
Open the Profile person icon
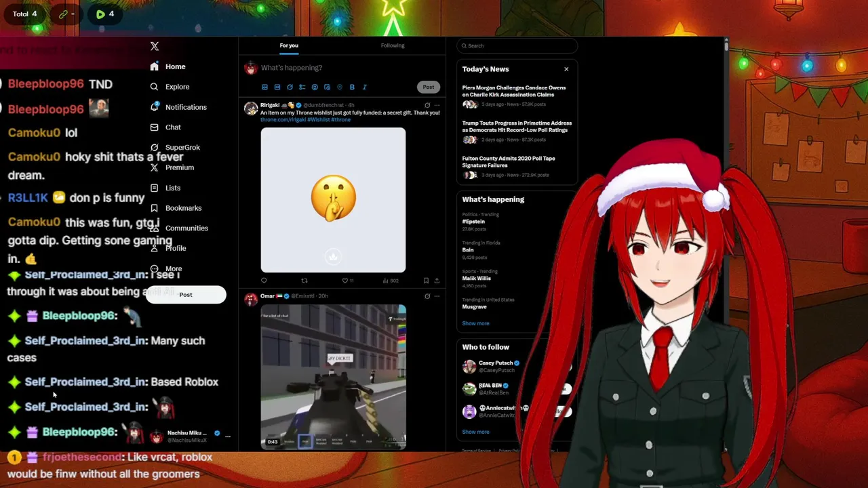154,248
